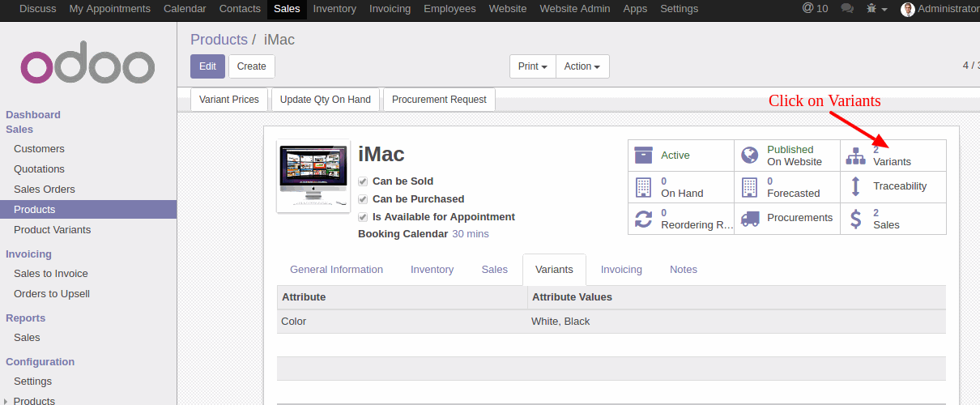Open the My Appointments menu
This screenshot has height=405, width=980.
click(110, 9)
